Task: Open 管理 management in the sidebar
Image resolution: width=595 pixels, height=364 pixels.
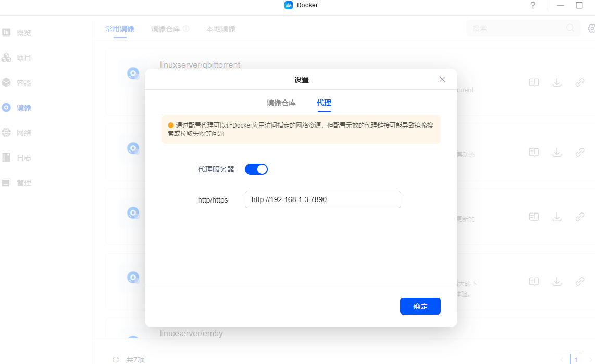Action: 23,183
